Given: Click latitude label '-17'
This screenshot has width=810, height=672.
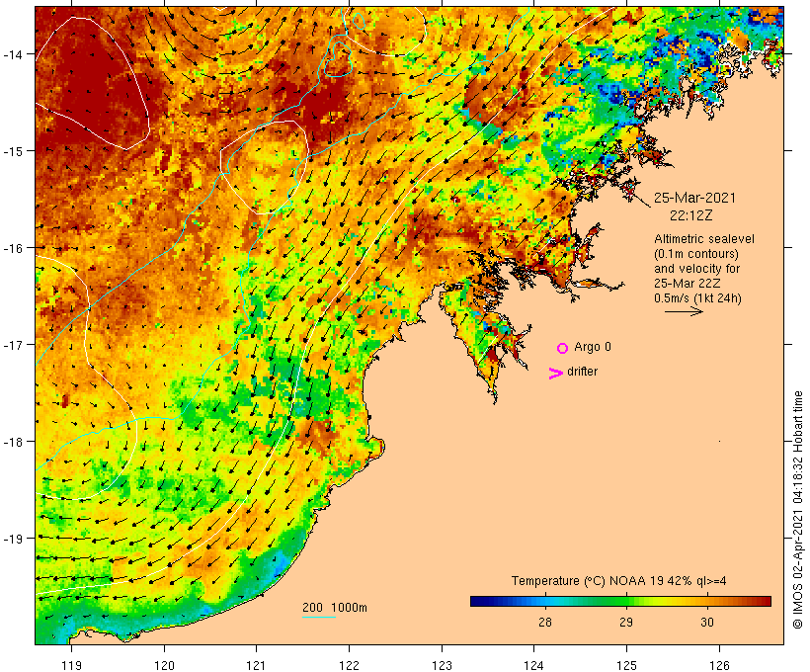Looking at the screenshot, I should click(13, 345).
